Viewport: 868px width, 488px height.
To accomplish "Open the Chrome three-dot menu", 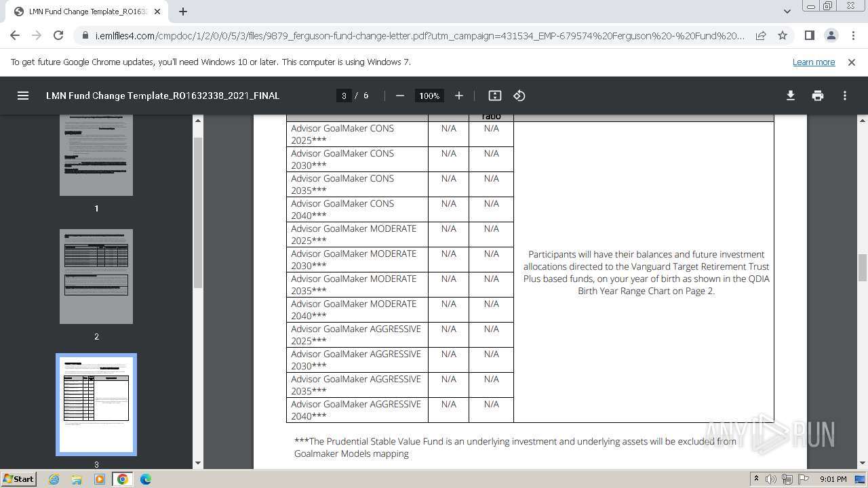I will (x=852, y=35).
